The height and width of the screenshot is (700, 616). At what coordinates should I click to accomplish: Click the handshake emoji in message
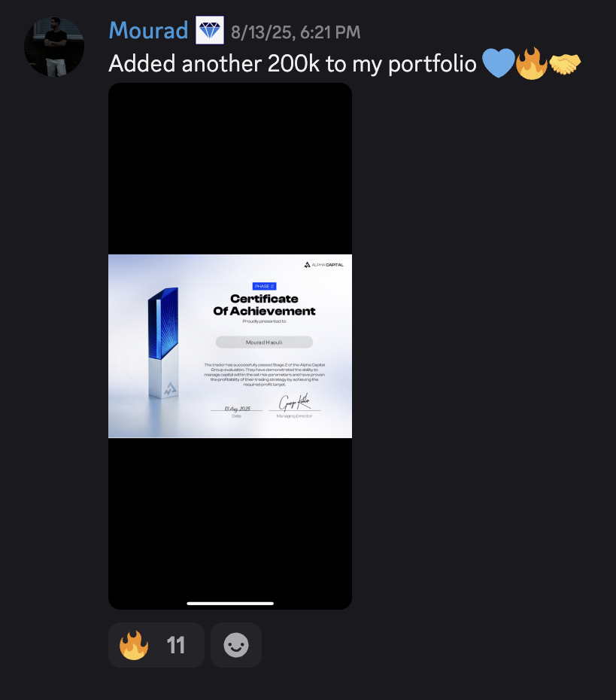tap(565, 64)
